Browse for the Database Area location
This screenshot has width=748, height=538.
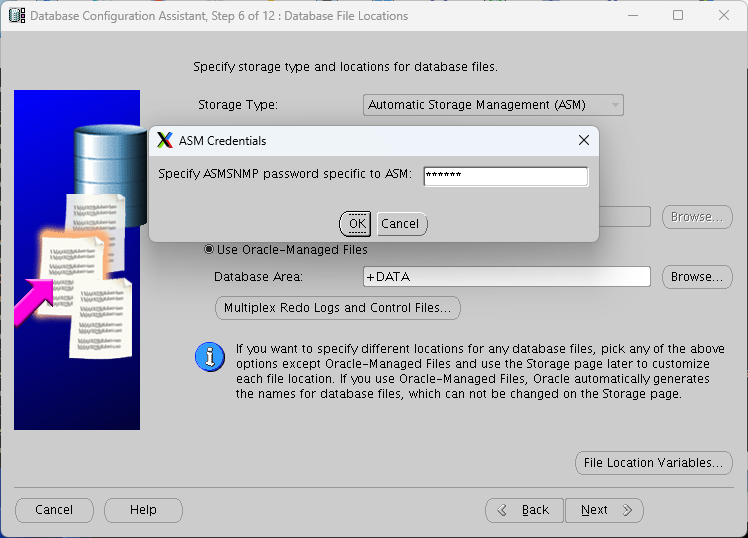point(697,277)
